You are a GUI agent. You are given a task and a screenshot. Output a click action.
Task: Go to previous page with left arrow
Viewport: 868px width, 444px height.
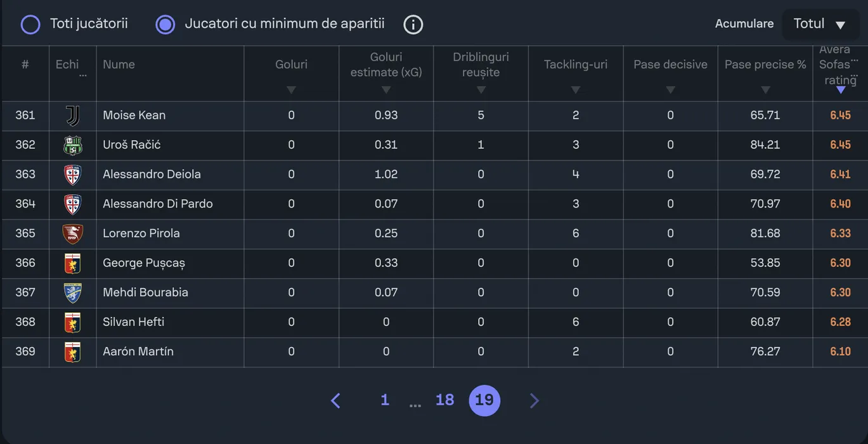[x=336, y=400]
